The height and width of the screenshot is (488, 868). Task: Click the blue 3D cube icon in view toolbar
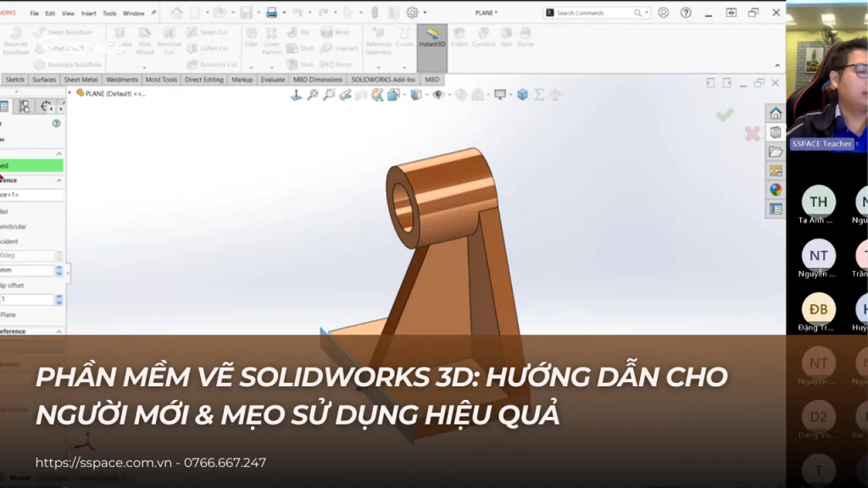[522, 95]
